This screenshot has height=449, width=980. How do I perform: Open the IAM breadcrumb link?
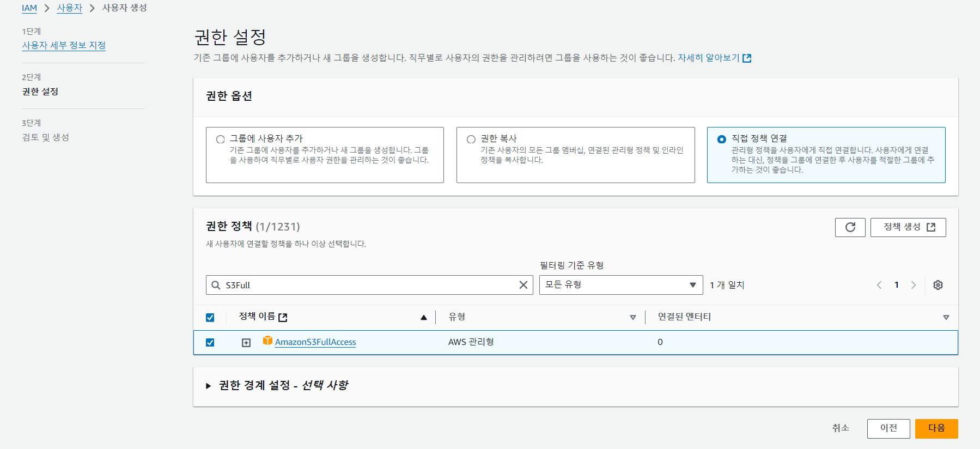[x=29, y=8]
